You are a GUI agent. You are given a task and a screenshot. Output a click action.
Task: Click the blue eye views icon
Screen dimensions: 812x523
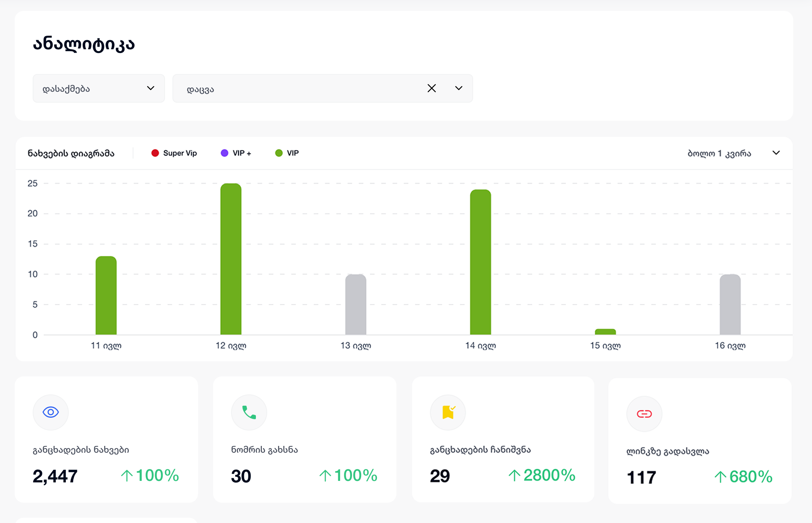pos(51,412)
